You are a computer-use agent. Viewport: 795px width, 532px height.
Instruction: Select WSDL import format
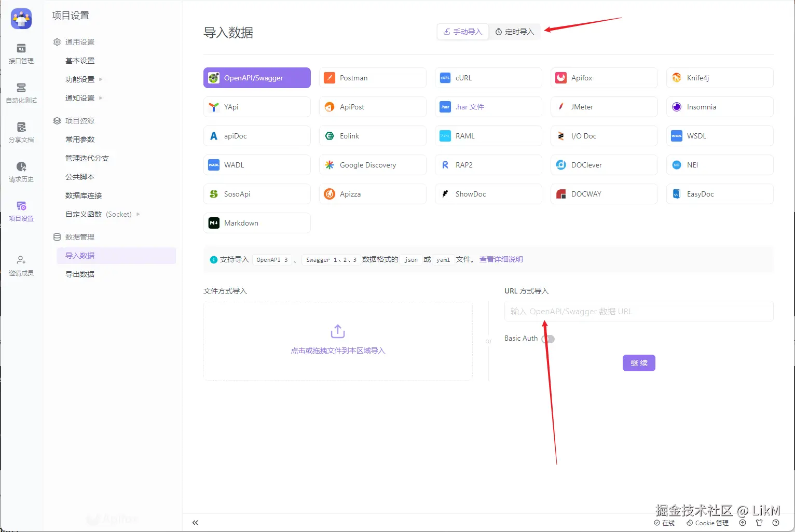[x=720, y=136]
